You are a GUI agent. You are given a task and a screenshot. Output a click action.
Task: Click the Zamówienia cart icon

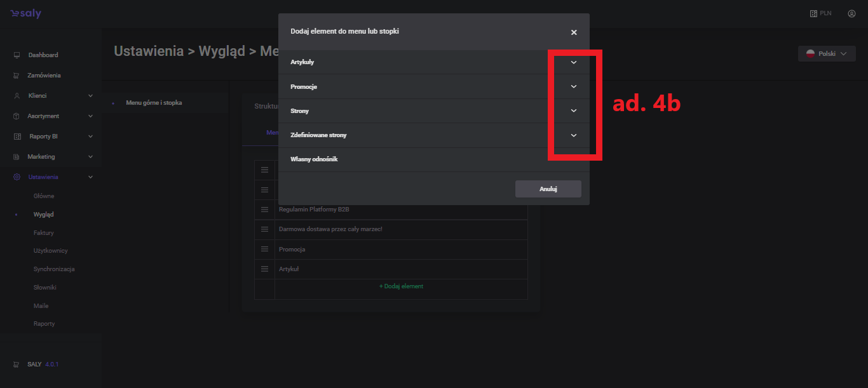coord(17,76)
